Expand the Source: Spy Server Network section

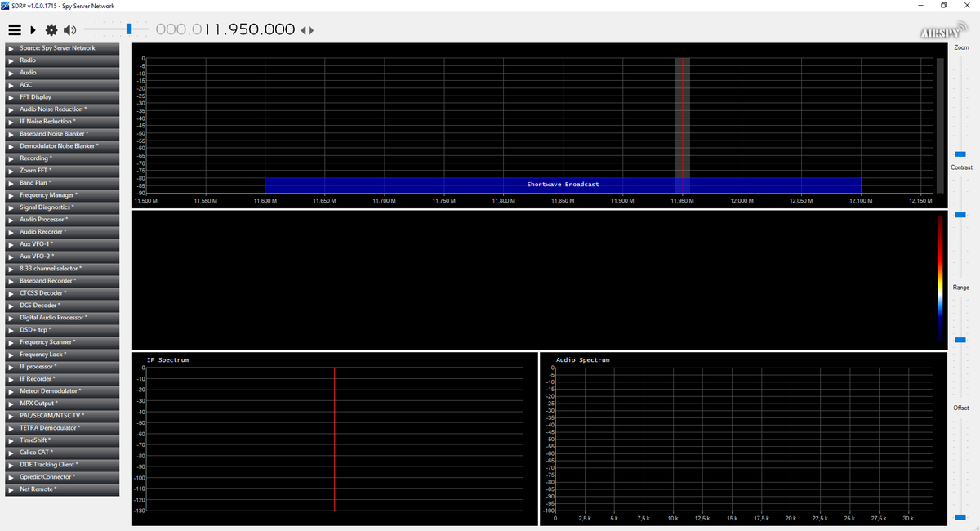click(x=61, y=47)
